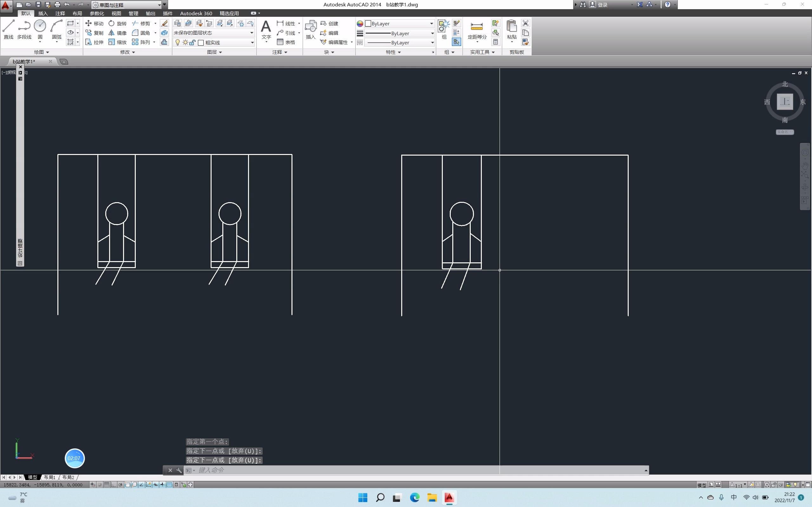Expand the workspace dropdown 草图与注释

click(159, 5)
